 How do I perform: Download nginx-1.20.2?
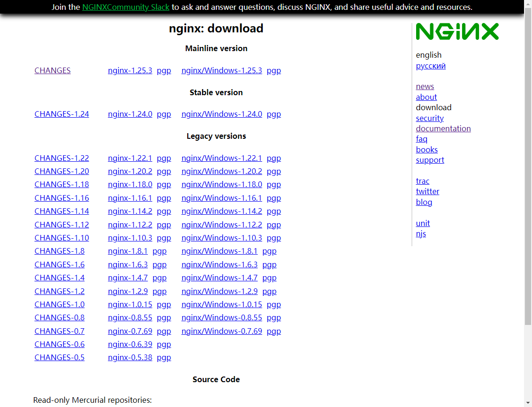pos(130,172)
